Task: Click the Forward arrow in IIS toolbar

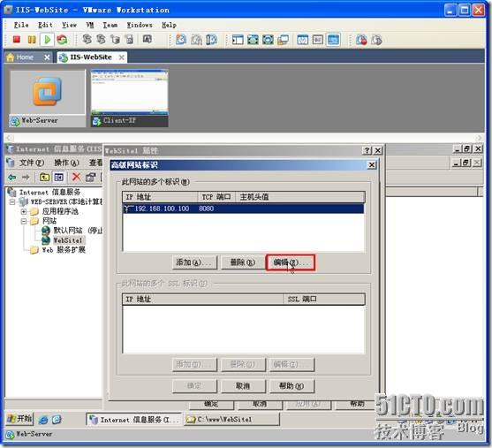Action: point(26,177)
